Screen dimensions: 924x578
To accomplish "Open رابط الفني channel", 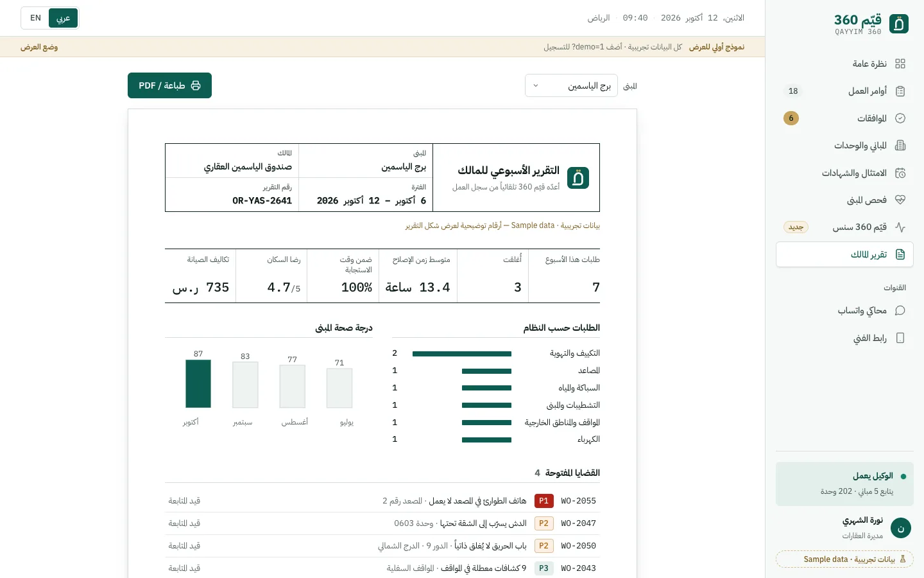I will 844,338.
